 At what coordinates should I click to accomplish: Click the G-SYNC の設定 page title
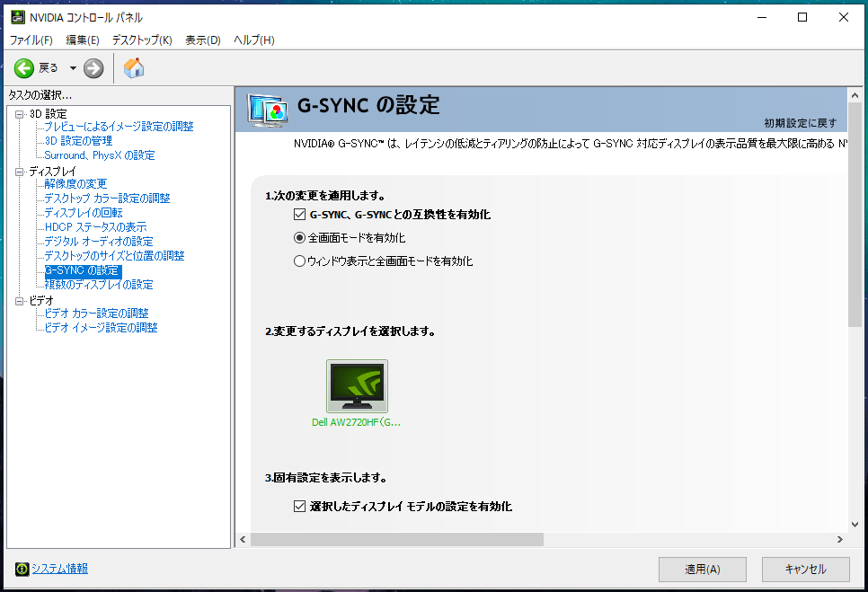[368, 105]
